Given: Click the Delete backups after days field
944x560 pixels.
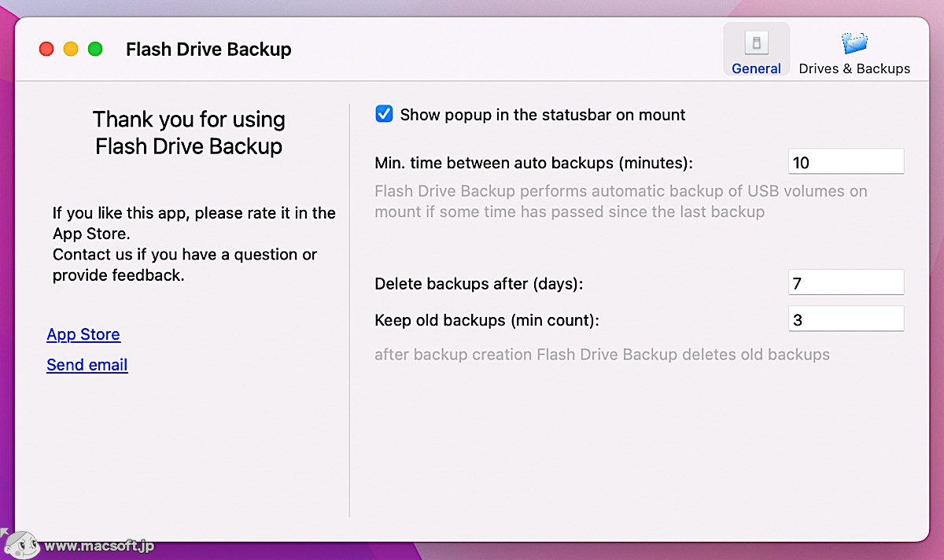Looking at the screenshot, I should 846,282.
